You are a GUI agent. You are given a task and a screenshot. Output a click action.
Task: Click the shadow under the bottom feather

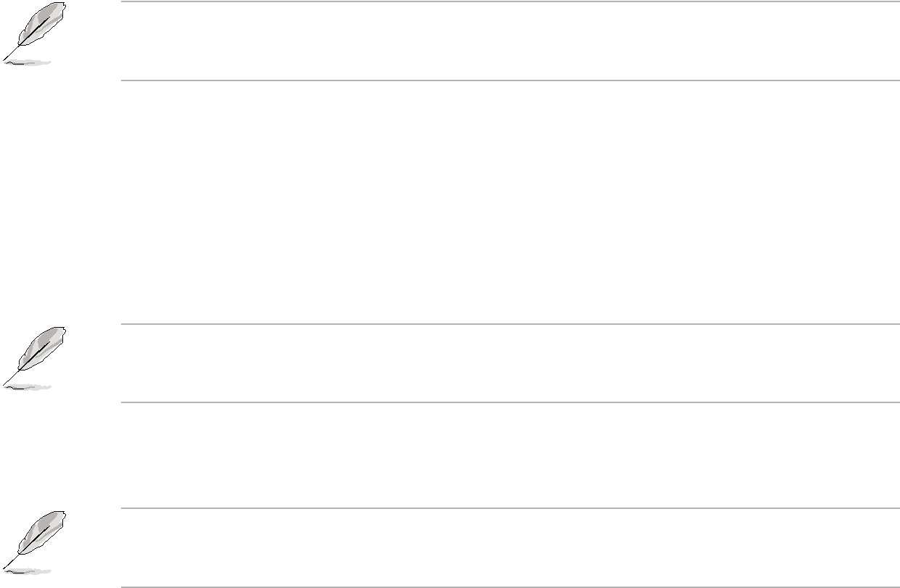pyautogui.click(x=28, y=569)
